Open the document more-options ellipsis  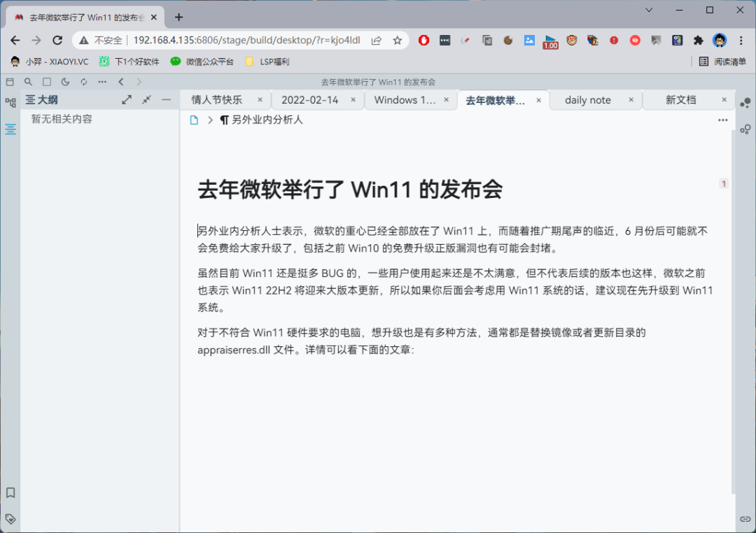(722, 120)
